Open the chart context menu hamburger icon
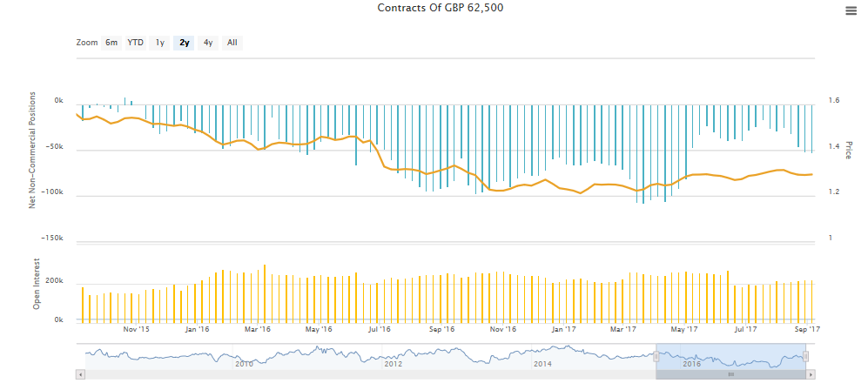The height and width of the screenshot is (390, 868). 851,10
